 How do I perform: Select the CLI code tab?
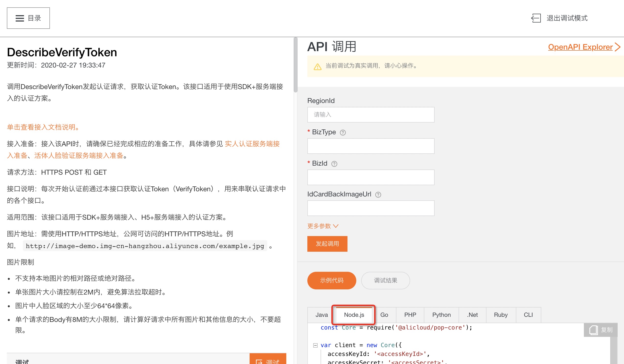pos(528,315)
